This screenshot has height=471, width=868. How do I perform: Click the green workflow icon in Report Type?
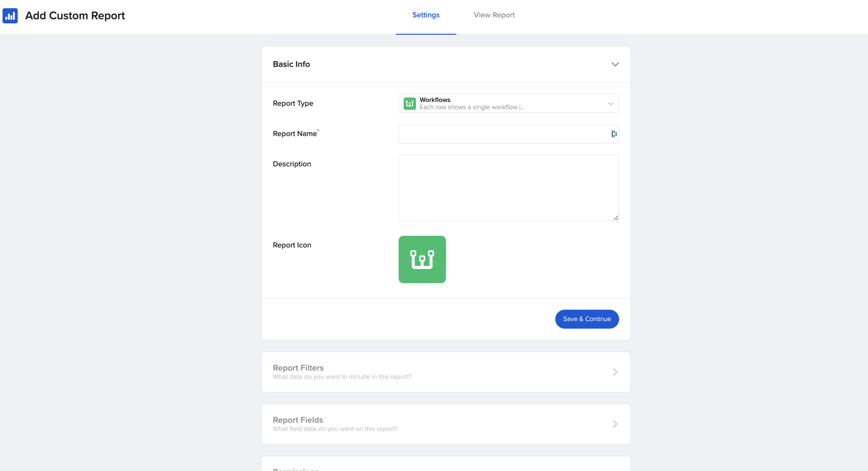click(410, 103)
